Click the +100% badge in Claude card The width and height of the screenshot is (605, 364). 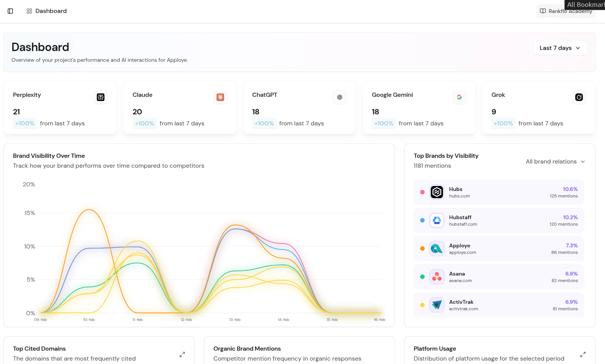[144, 123]
